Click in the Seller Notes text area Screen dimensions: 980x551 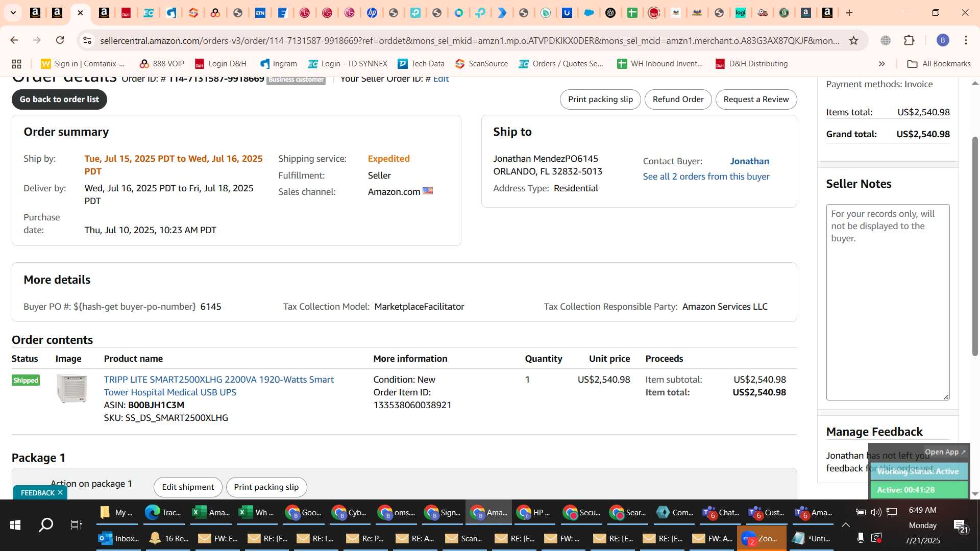pyautogui.click(x=888, y=302)
